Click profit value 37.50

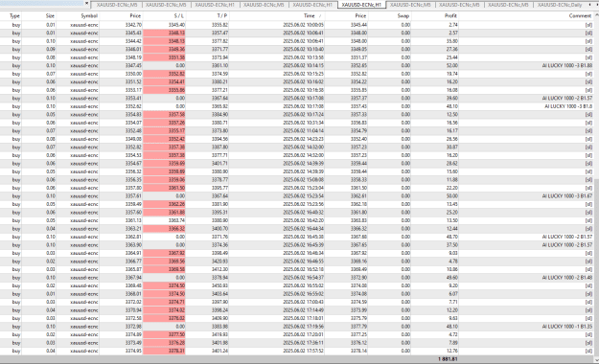tap(452, 245)
